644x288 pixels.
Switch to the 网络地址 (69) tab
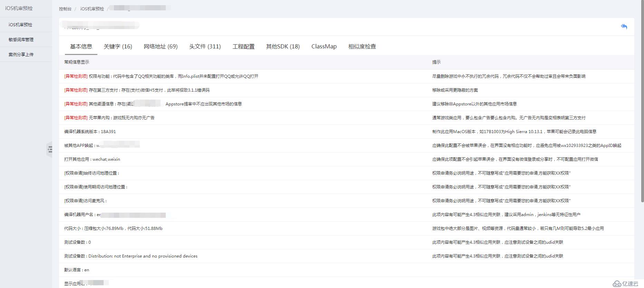(x=161, y=46)
